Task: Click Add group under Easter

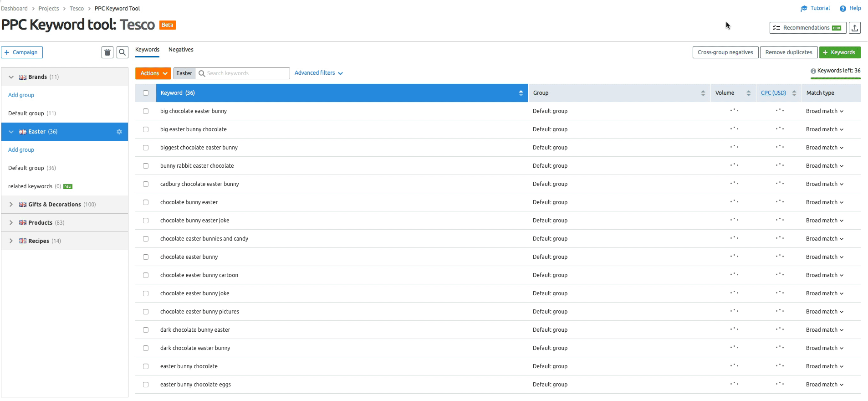Action: tap(21, 150)
